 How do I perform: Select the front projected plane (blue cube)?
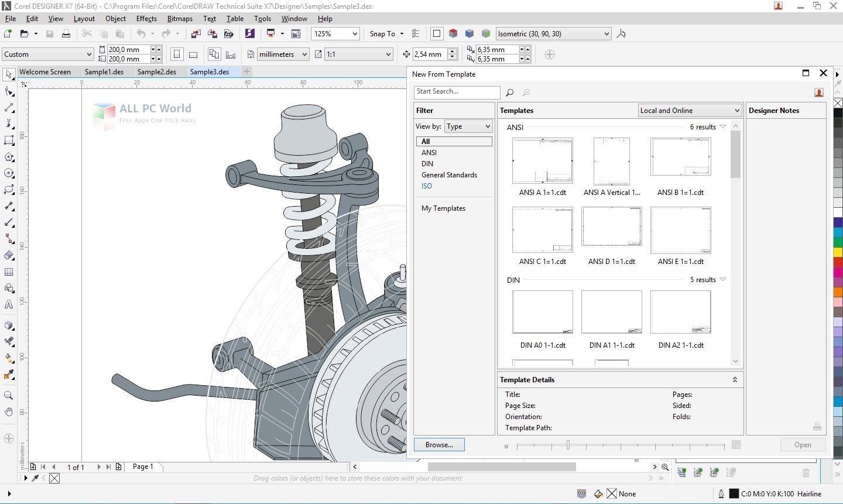(470, 34)
